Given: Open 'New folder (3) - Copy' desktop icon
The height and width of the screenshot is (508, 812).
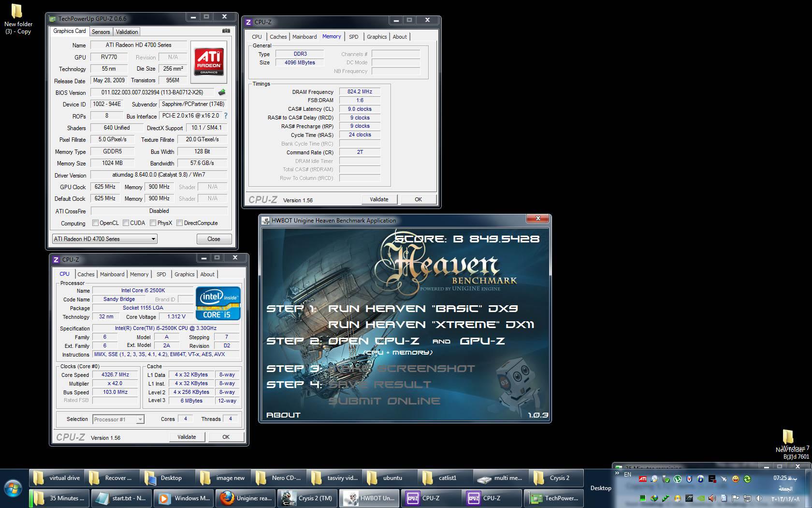Looking at the screenshot, I should coord(18,19).
